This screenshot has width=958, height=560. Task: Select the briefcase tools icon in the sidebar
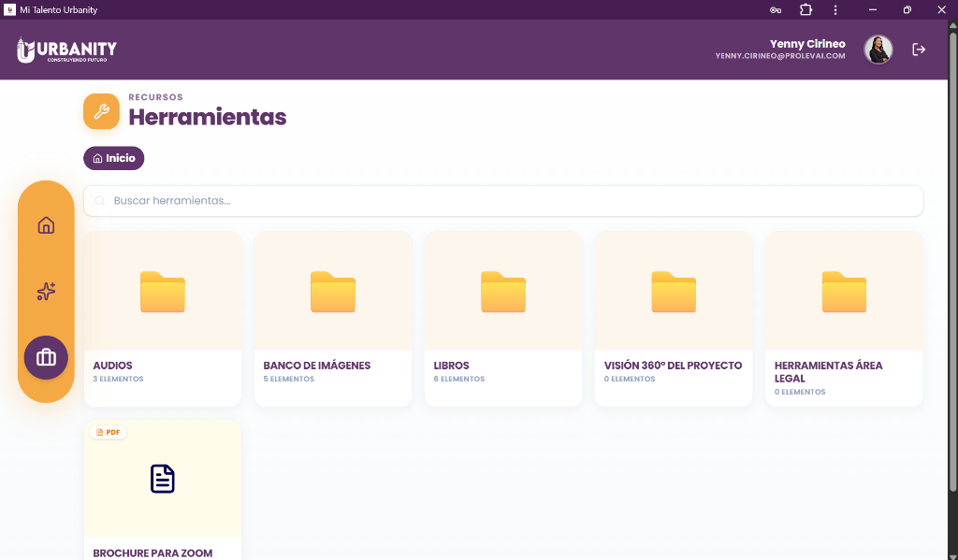tap(46, 357)
